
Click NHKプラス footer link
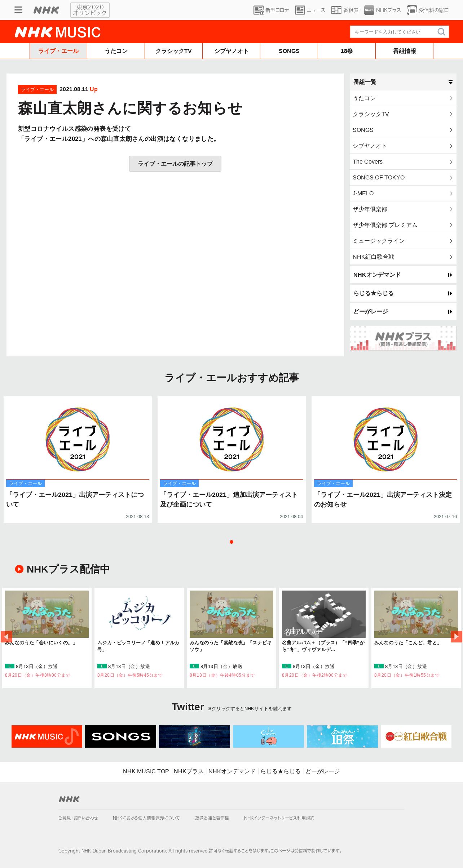pyautogui.click(x=189, y=771)
